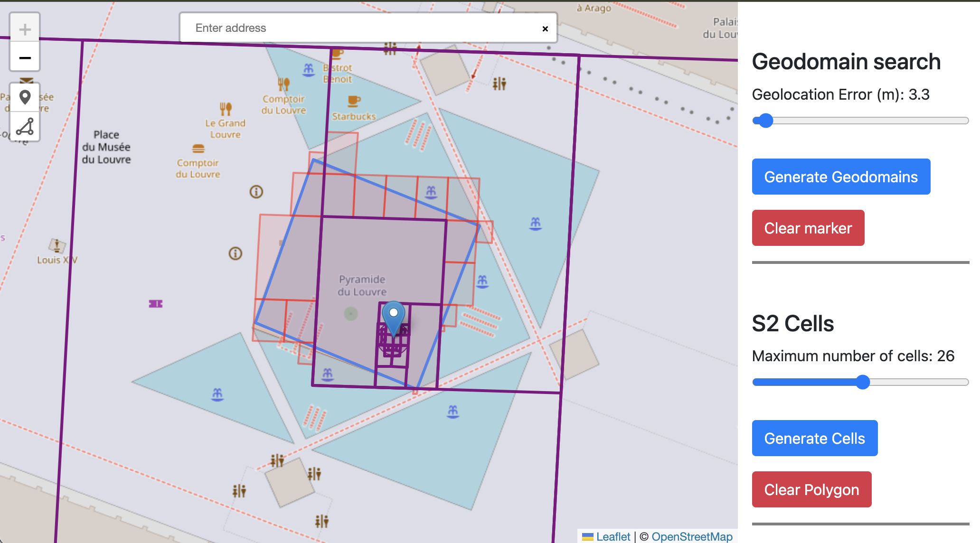Click the Louis XIV statue icon

coord(57,245)
